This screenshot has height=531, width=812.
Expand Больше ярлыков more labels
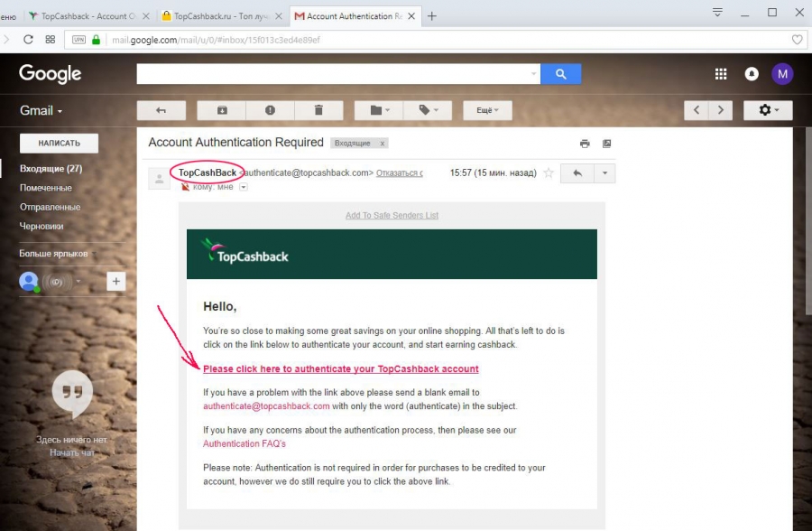click(58, 254)
